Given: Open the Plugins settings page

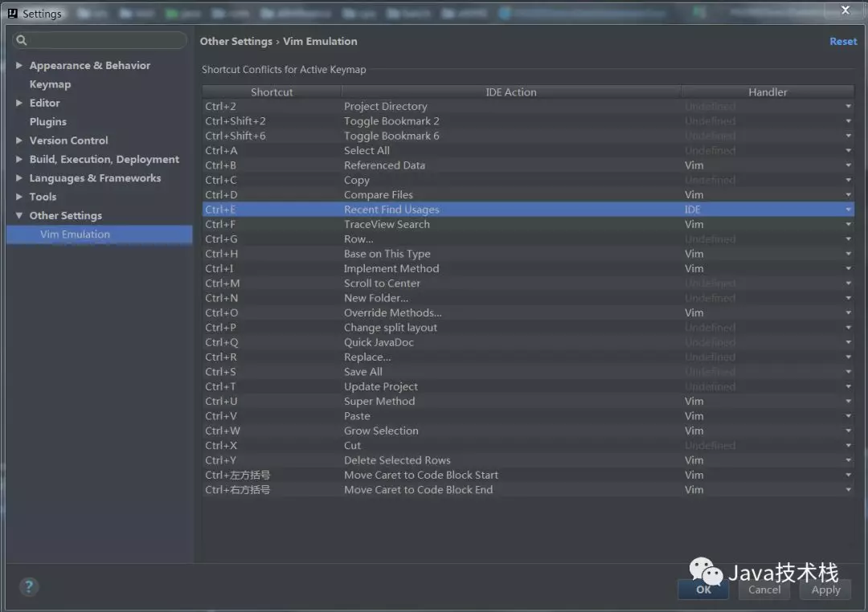Looking at the screenshot, I should tap(48, 121).
